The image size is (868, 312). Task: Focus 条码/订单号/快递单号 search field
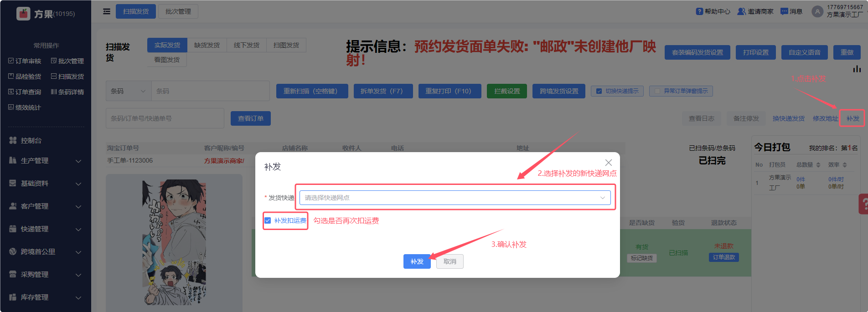click(165, 118)
